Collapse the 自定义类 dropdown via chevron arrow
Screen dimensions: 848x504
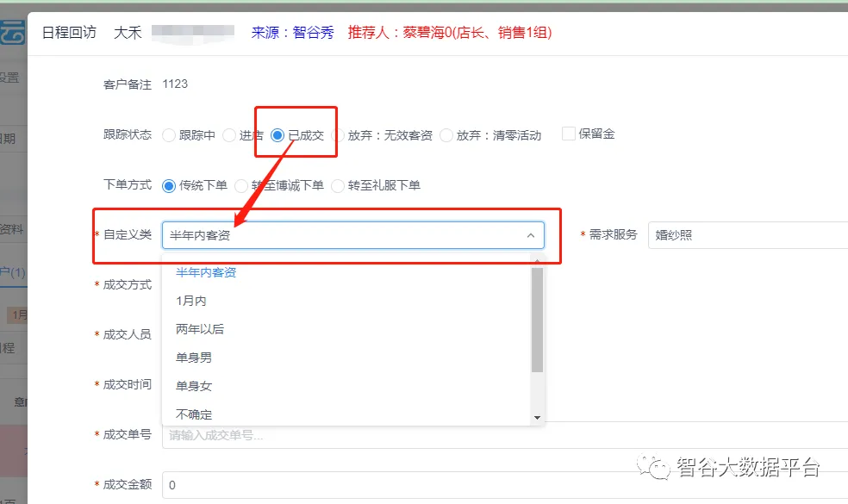pos(530,235)
